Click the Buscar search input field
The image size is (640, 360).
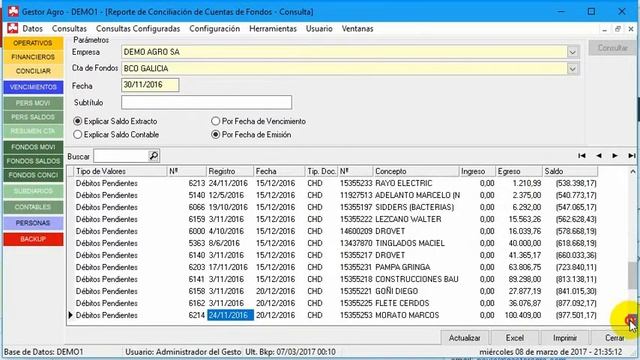click(x=121, y=156)
